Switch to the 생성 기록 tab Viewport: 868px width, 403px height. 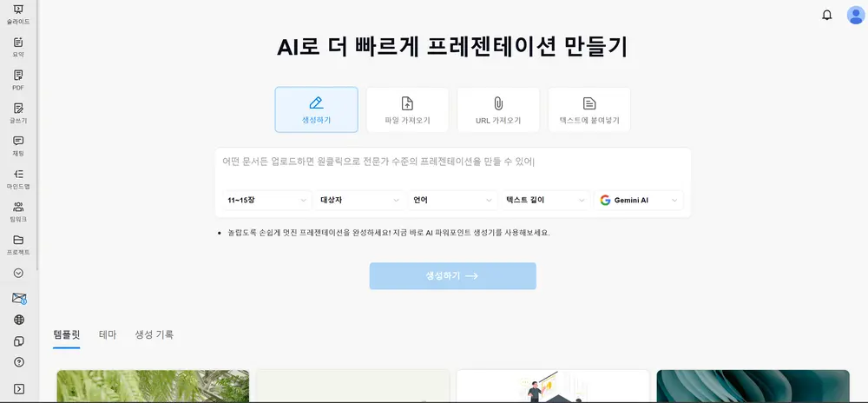click(154, 335)
